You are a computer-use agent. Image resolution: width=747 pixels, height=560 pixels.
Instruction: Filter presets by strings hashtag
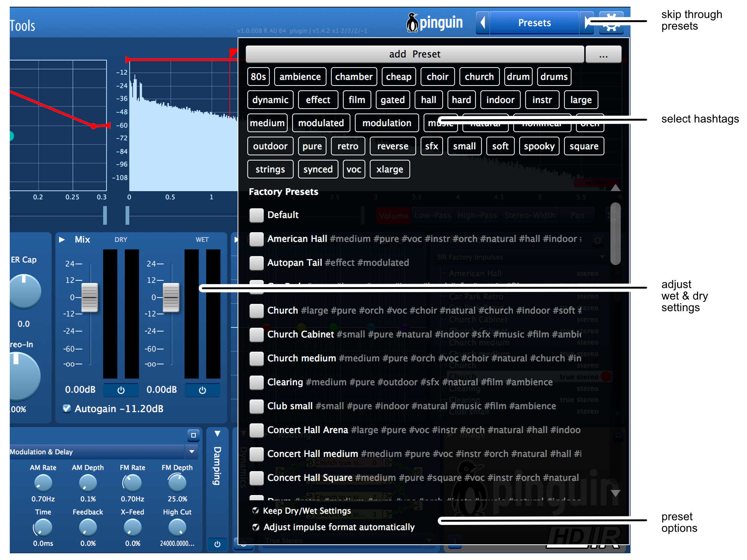(x=270, y=169)
